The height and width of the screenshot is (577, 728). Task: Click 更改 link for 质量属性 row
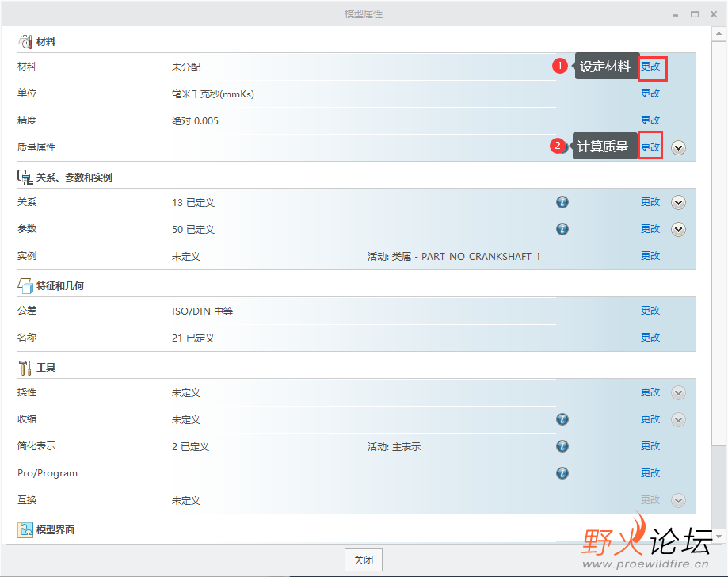(x=650, y=147)
